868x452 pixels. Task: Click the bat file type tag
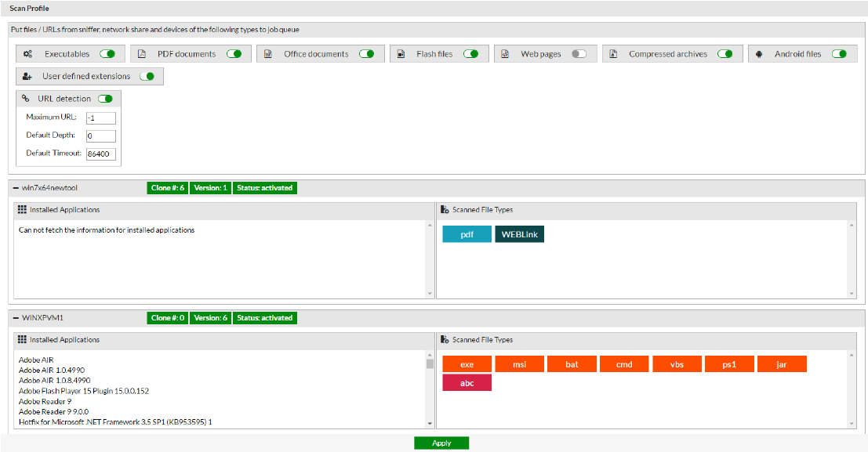coord(572,364)
